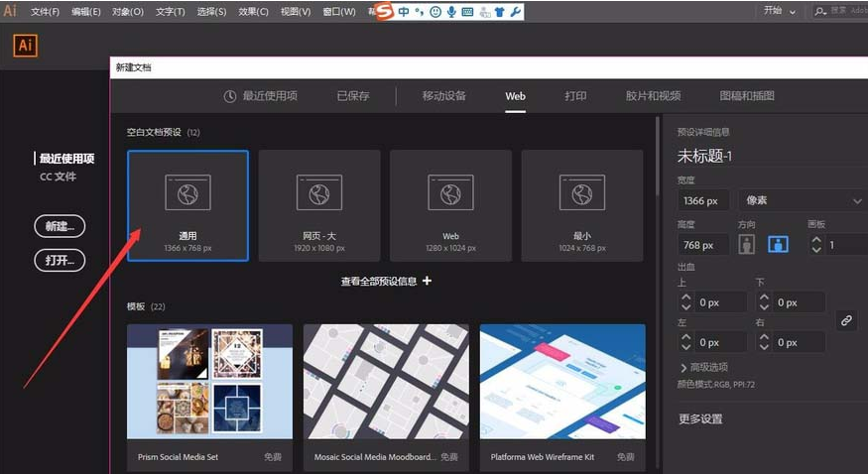Viewport: 868px width, 474px height.
Task: Switch to the 移动设备 tab
Action: pos(443,96)
